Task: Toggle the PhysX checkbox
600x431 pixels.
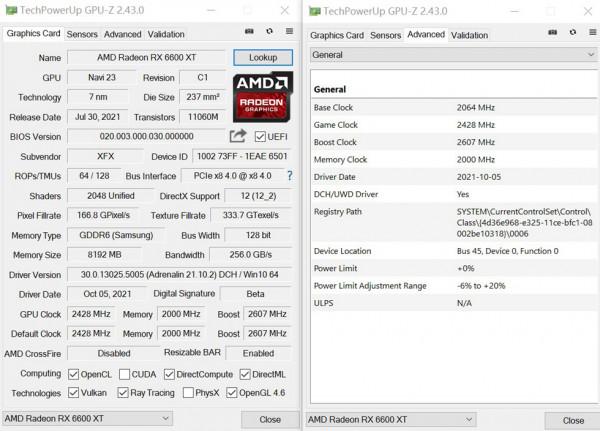Action: click(188, 393)
